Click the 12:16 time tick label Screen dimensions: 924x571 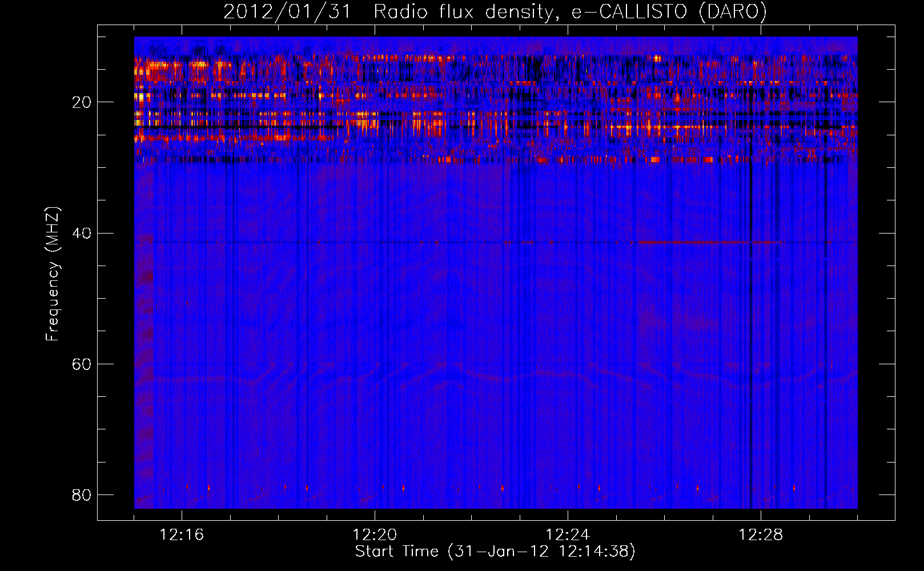[x=182, y=535]
